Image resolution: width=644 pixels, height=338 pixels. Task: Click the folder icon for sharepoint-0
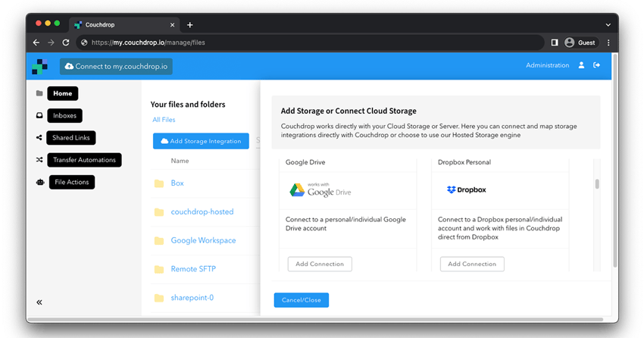(x=159, y=298)
